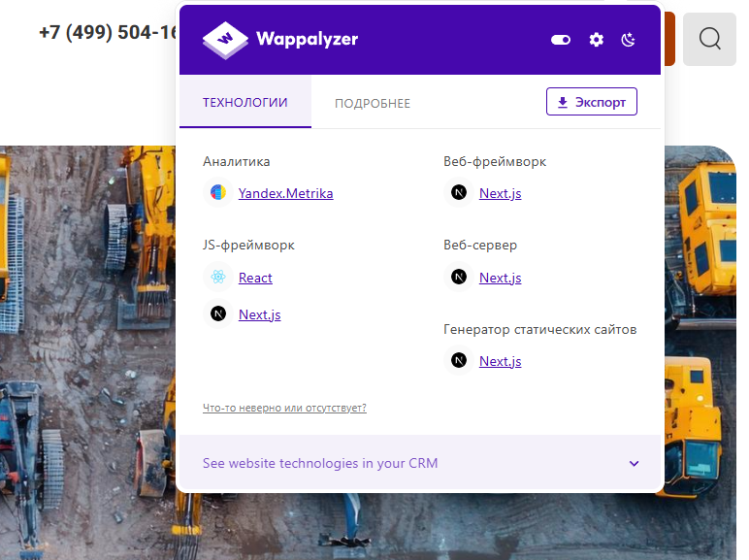Open the Yandex.Metrika link

pyautogui.click(x=285, y=193)
